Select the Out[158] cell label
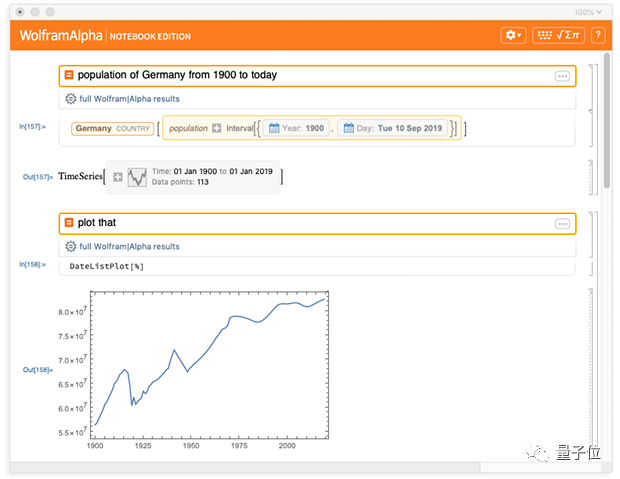This screenshot has height=479, width=620. pos(38,370)
